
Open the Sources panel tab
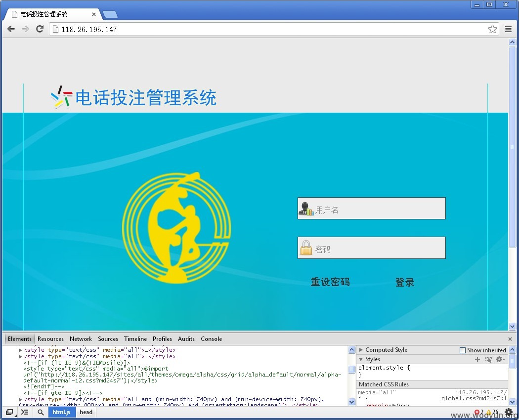(x=108, y=338)
